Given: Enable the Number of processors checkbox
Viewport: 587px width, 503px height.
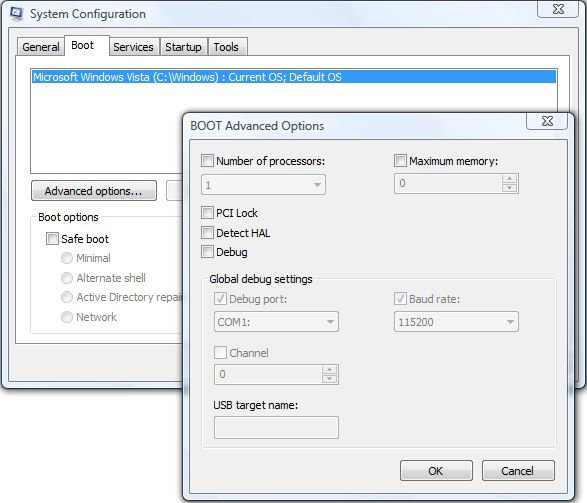Looking at the screenshot, I should click(207, 161).
